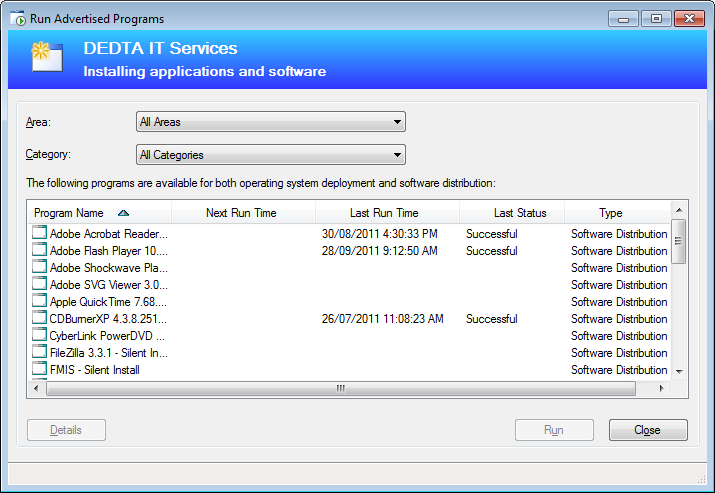This screenshot has width=715, height=493.
Task: Click the Close button
Action: point(648,430)
